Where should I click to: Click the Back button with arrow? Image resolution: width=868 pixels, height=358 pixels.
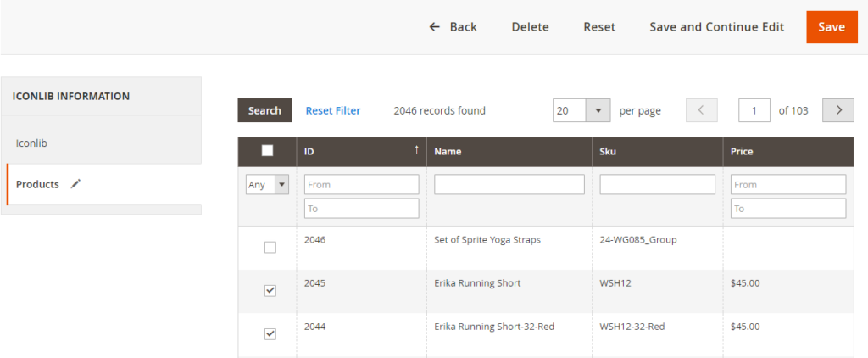[x=453, y=27]
